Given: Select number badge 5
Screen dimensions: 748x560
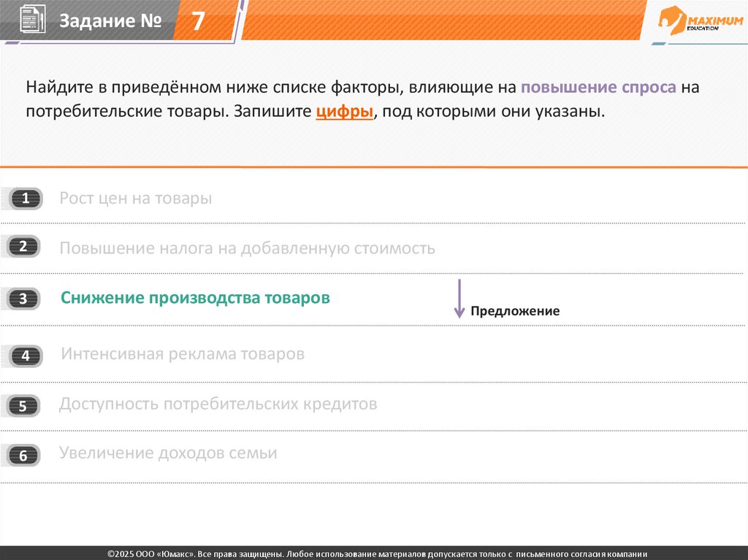Looking at the screenshot, I should click(x=23, y=406).
